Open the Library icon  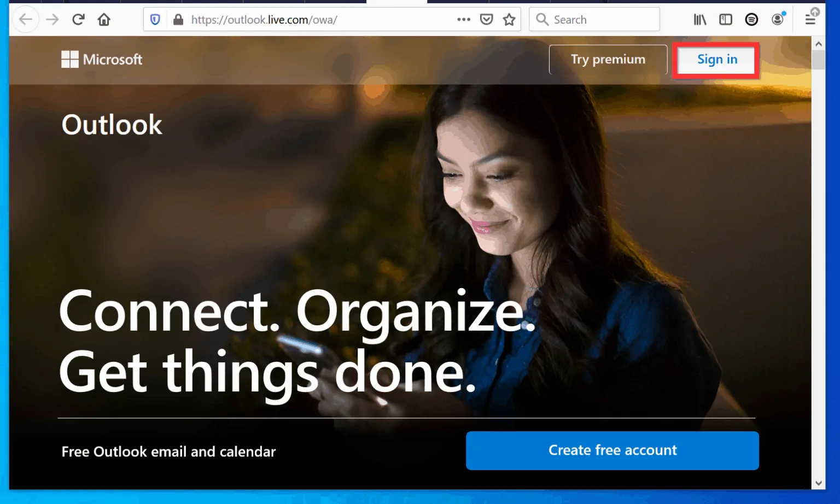click(x=700, y=20)
